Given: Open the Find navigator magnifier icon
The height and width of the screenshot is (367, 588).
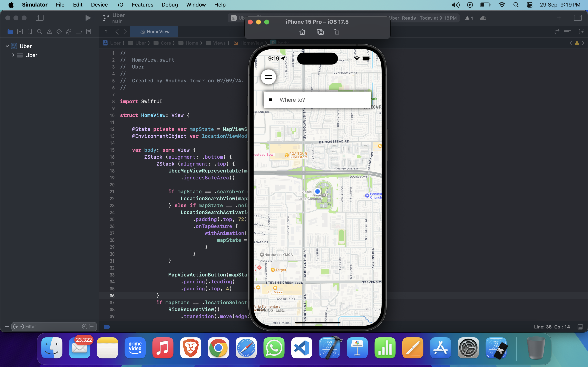Looking at the screenshot, I should coord(39,32).
